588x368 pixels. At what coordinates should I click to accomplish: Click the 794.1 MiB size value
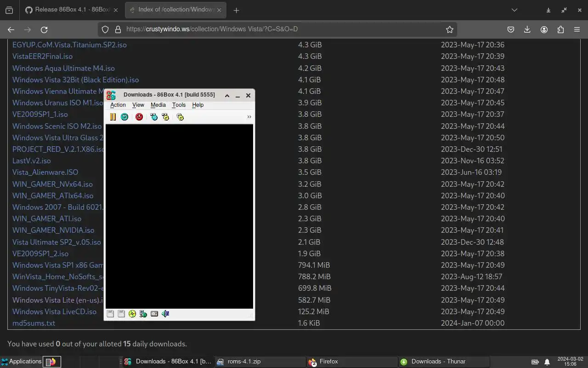click(x=314, y=265)
